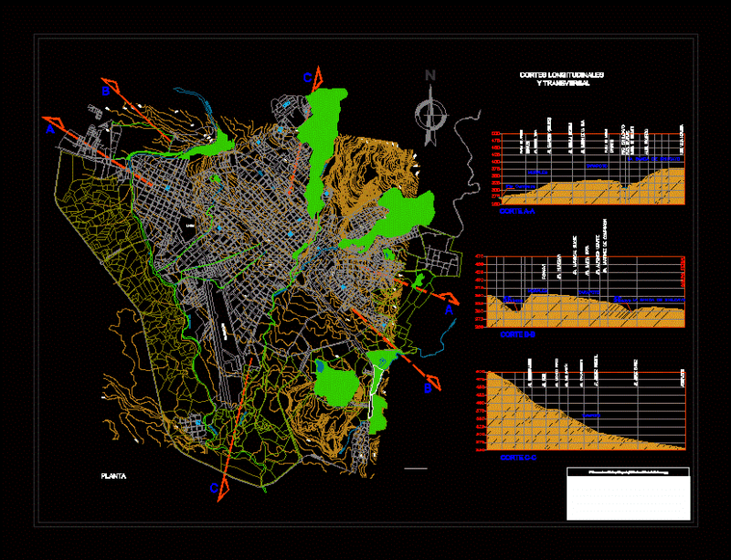This screenshot has height=560, width=731.
Task: Click the section marker letter 'C' at the map's bottom
Action: pos(214,488)
